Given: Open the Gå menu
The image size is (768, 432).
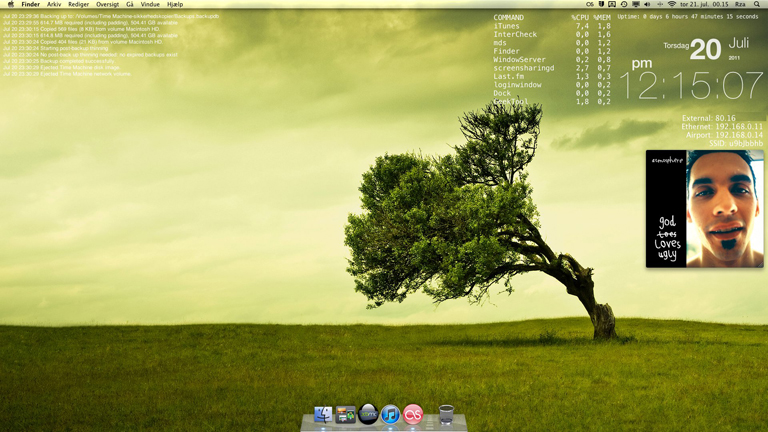Looking at the screenshot, I should click(130, 4).
